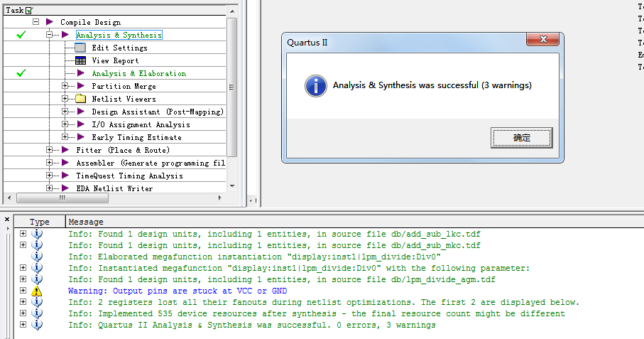Click the Design Assistant play icon
The image size is (644, 339).
point(81,112)
